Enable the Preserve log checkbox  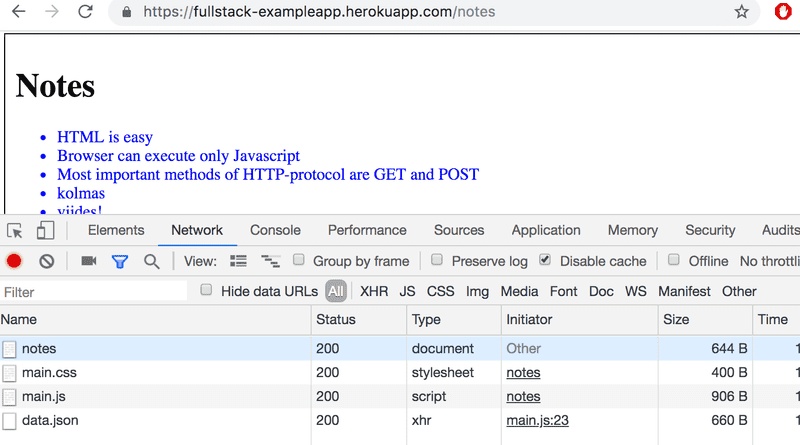click(437, 260)
